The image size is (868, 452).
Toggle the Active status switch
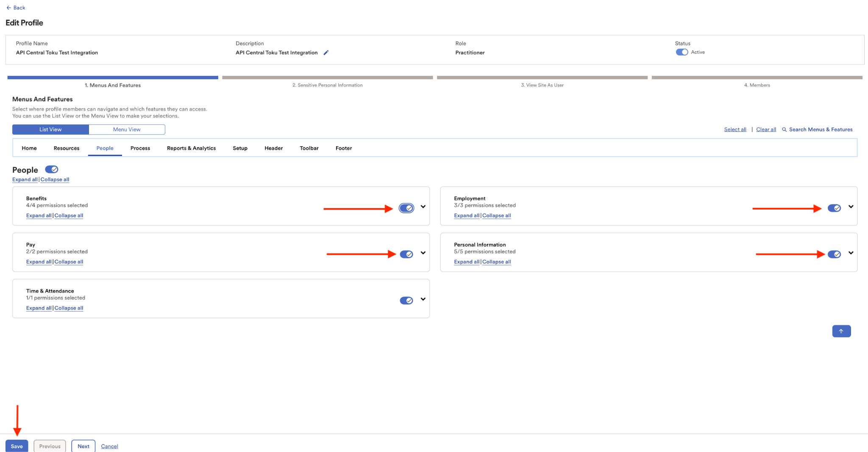tap(682, 52)
